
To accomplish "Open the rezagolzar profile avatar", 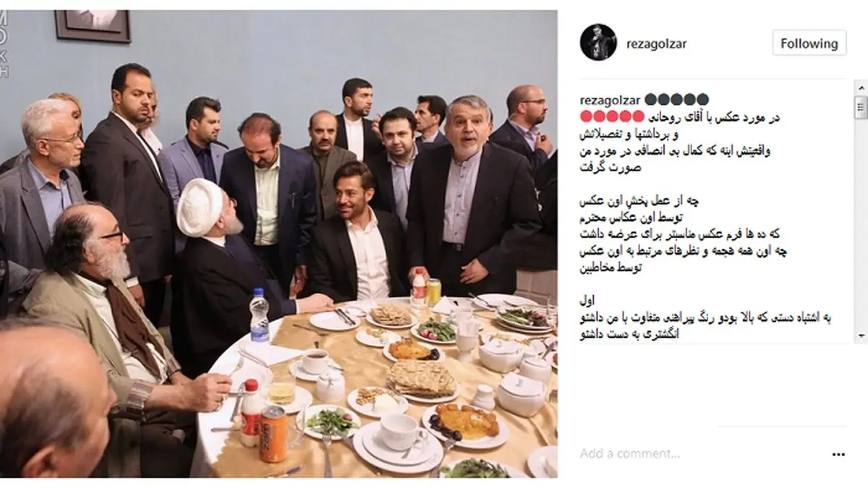I will pyautogui.click(x=597, y=43).
